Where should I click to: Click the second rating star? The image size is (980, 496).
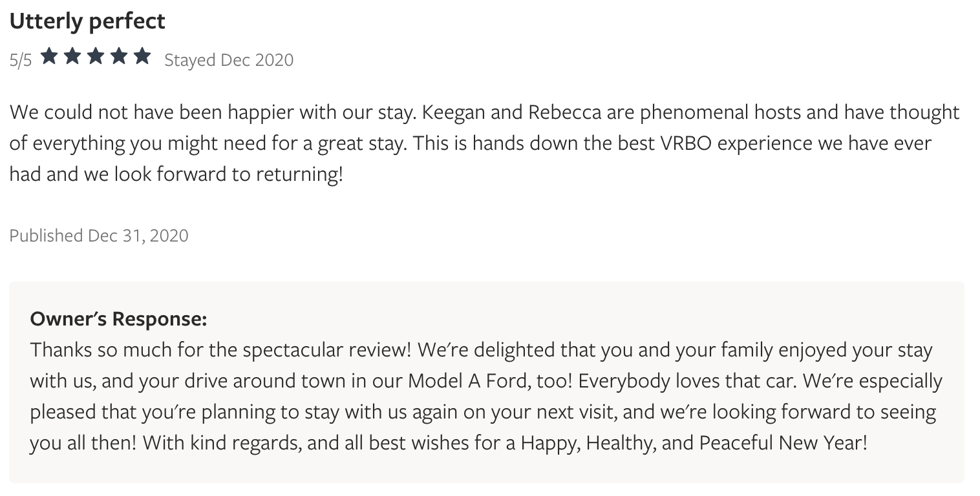click(72, 58)
